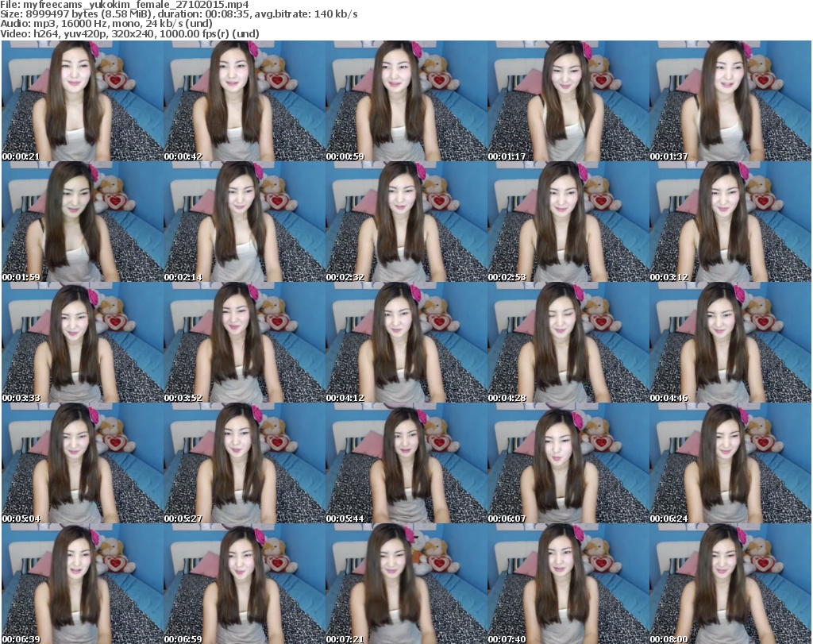Select the thumbnail frame stamped 00:05:04
Image resolution: width=813 pixels, height=644 pixels.
coord(83,463)
